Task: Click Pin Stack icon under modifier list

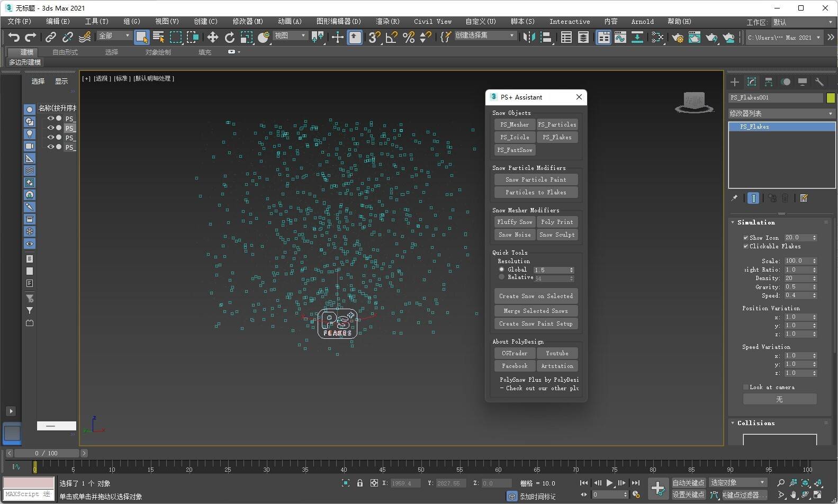Action: pyautogui.click(x=734, y=198)
